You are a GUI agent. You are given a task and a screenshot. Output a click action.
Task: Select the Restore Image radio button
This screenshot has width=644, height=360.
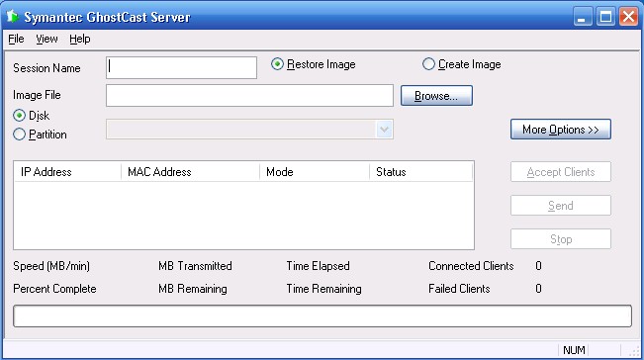click(314, 64)
